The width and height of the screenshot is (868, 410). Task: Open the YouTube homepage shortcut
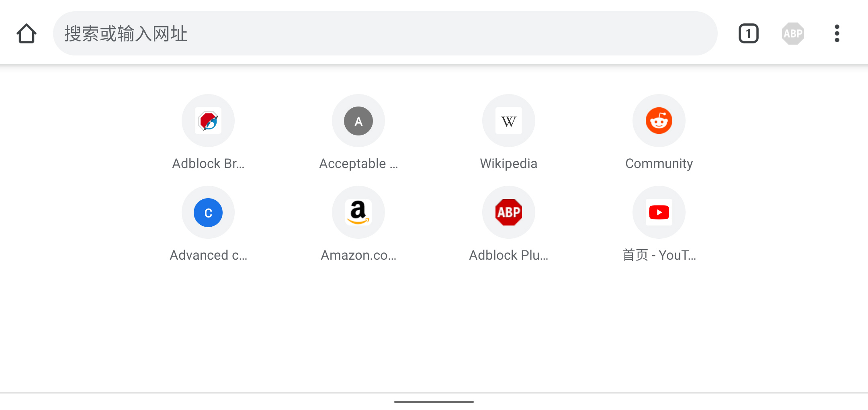[x=659, y=212]
